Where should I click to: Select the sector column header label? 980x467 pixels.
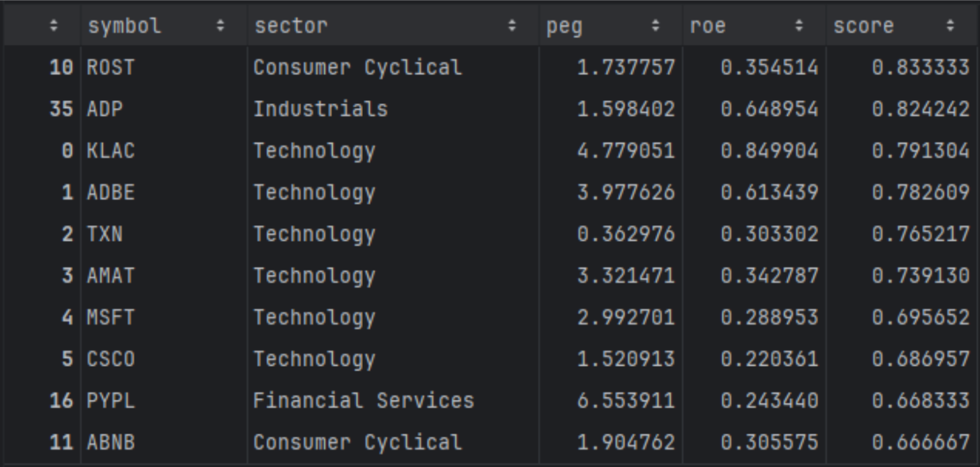[290, 25]
